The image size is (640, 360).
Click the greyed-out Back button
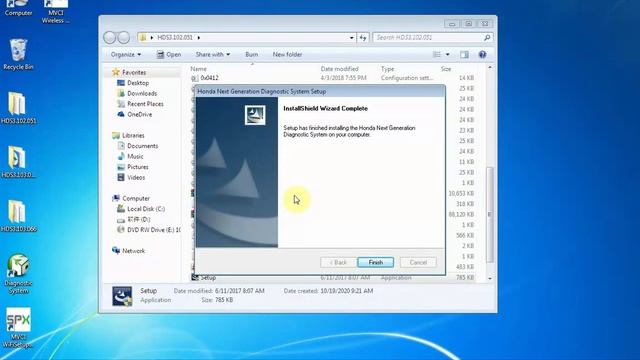pos(338,262)
